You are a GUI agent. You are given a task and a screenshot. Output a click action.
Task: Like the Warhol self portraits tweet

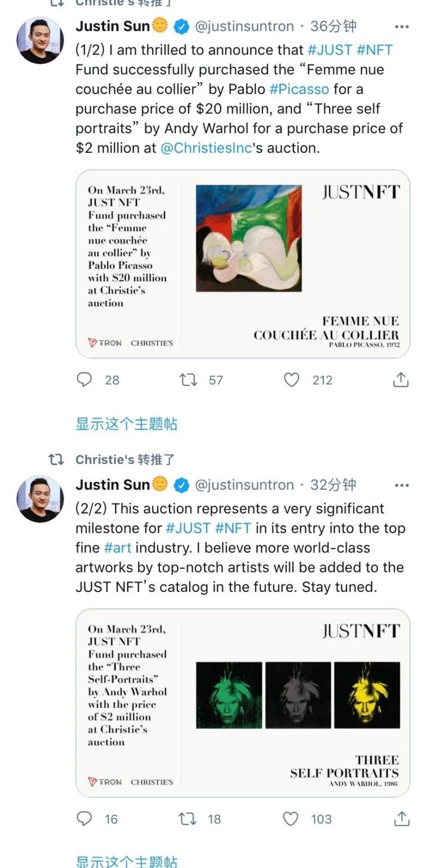pyautogui.click(x=291, y=818)
